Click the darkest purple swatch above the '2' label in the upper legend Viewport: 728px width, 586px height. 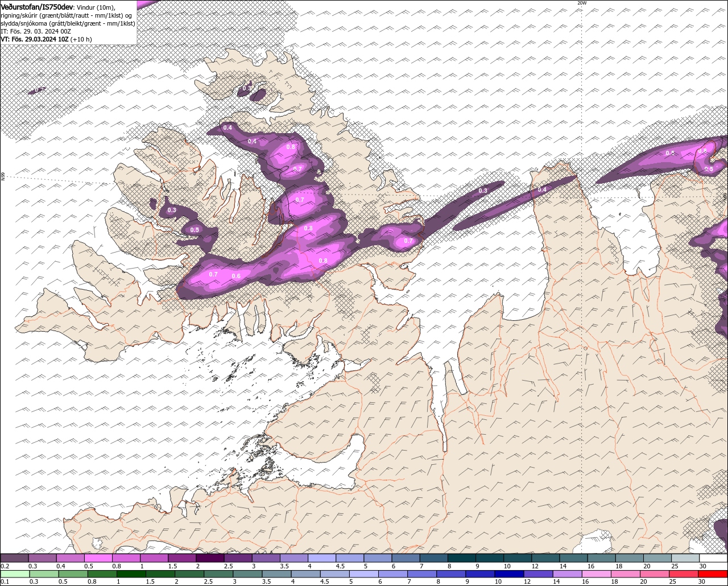point(210,558)
